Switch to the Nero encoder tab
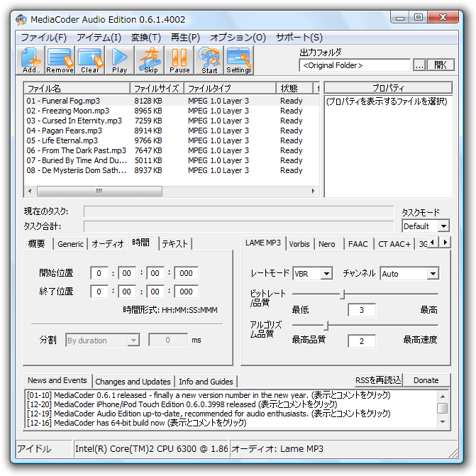This screenshot has height=476, width=476. [x=327, y=244]
